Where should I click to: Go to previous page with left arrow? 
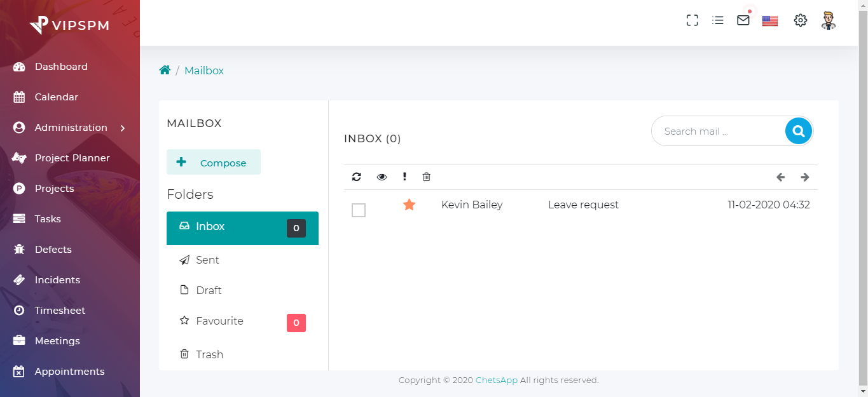[781, 177]
